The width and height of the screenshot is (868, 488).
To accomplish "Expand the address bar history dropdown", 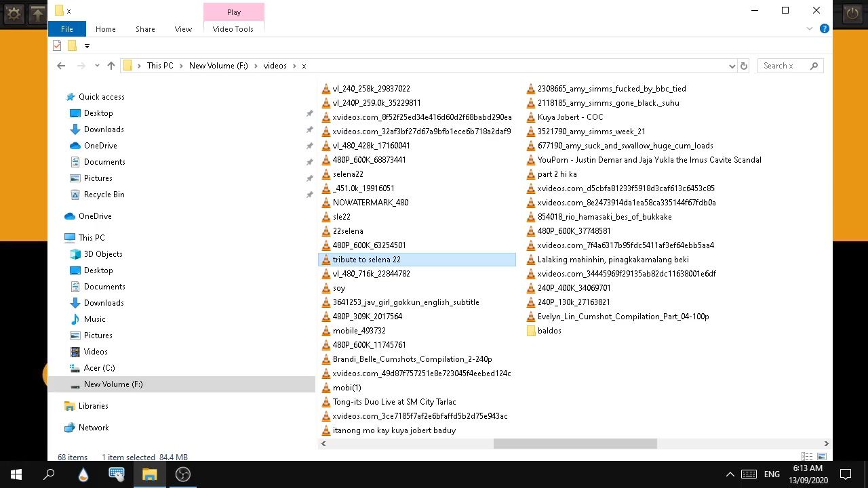I will 732,66.
